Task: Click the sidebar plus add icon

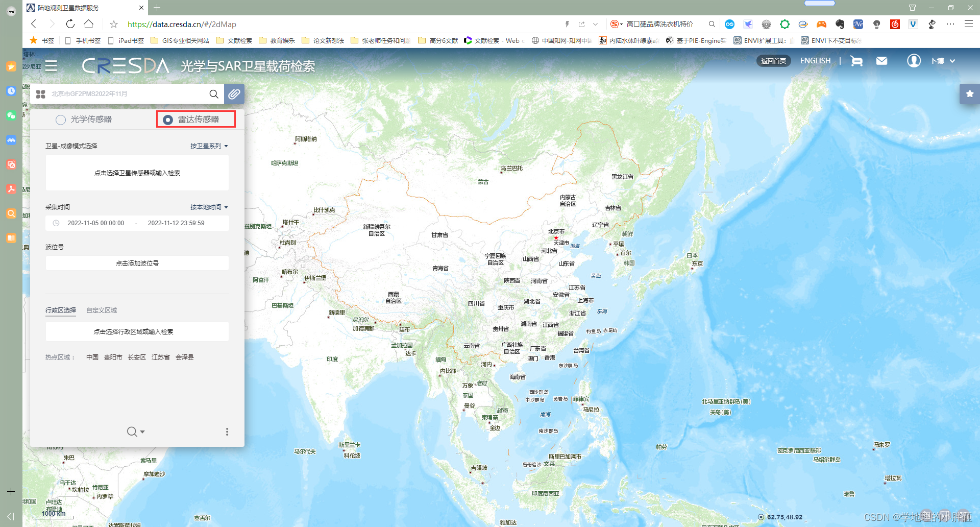Action: pyautogui.click(x=11, y=492)
